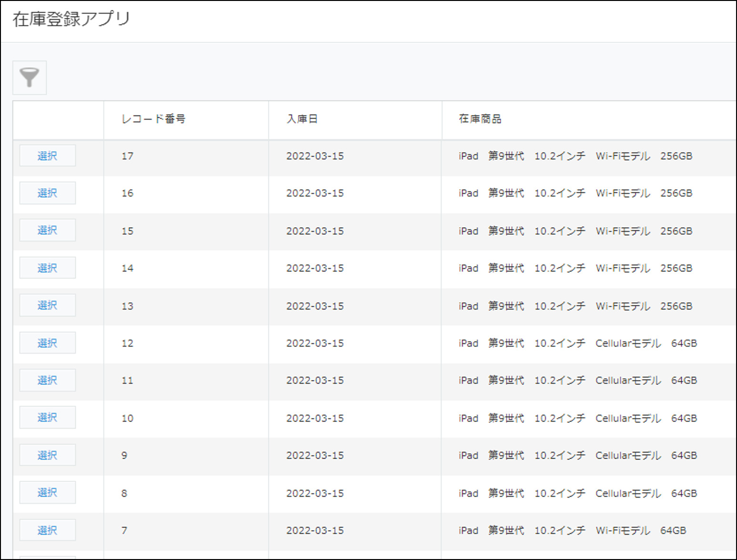Click date 2022-03-15 in record 14 row

pyautogui.click(x=315, y=268)
